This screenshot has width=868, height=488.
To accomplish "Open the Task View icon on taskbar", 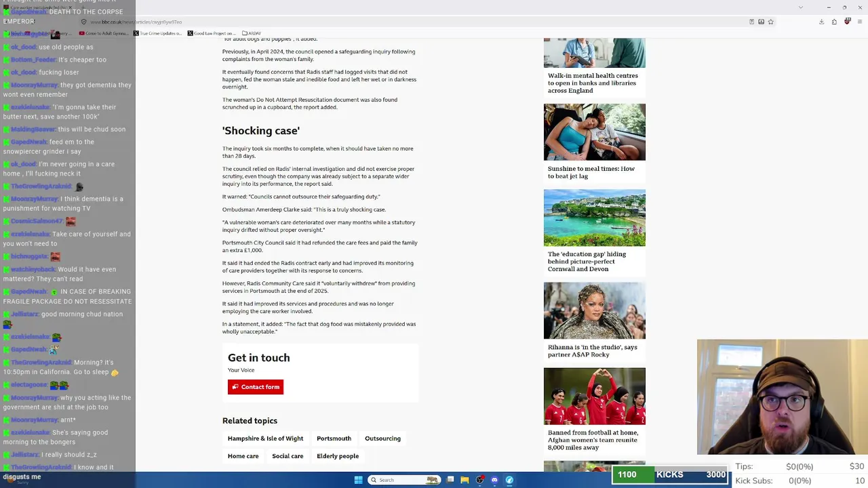I will click(450, 480).
